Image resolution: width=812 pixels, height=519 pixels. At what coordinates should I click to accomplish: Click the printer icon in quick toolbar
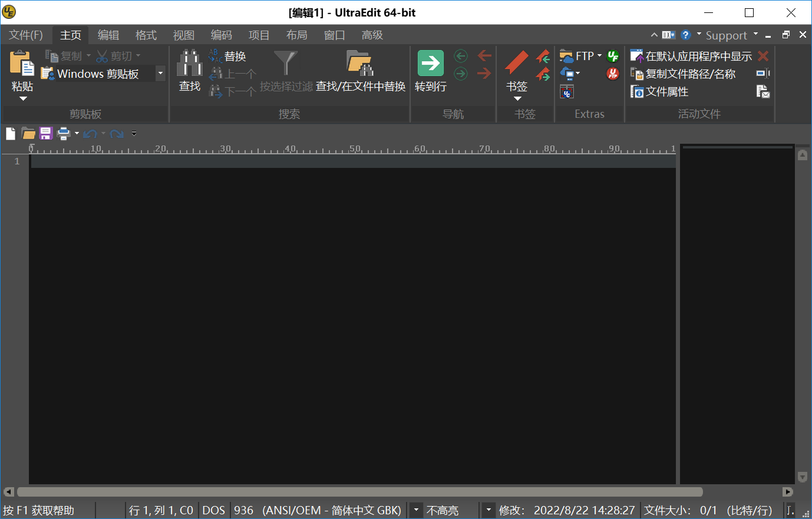(64, 134)
